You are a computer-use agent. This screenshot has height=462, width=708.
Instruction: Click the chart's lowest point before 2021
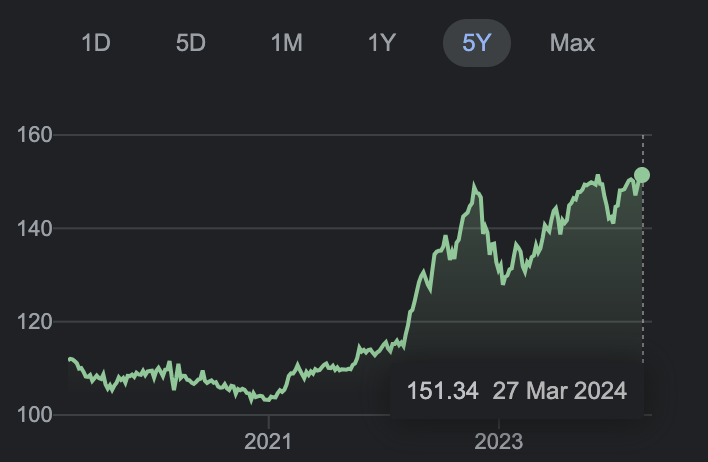coord(253,401)
